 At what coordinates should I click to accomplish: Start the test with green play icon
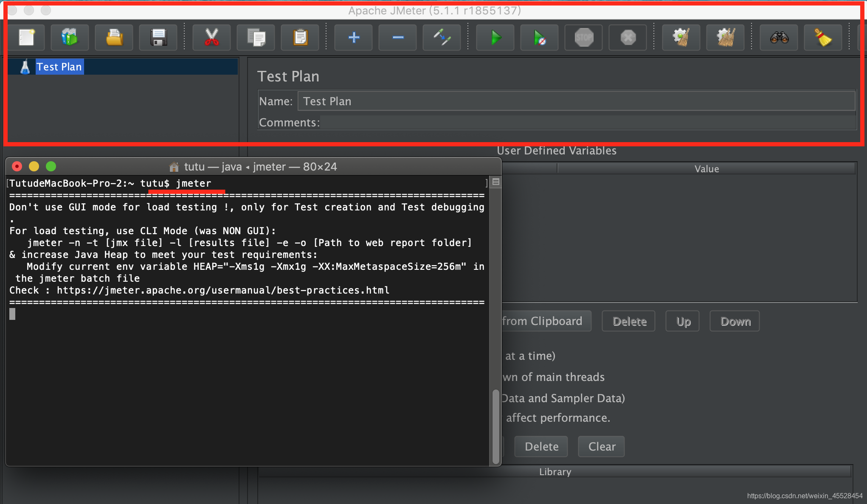point(495,38)
